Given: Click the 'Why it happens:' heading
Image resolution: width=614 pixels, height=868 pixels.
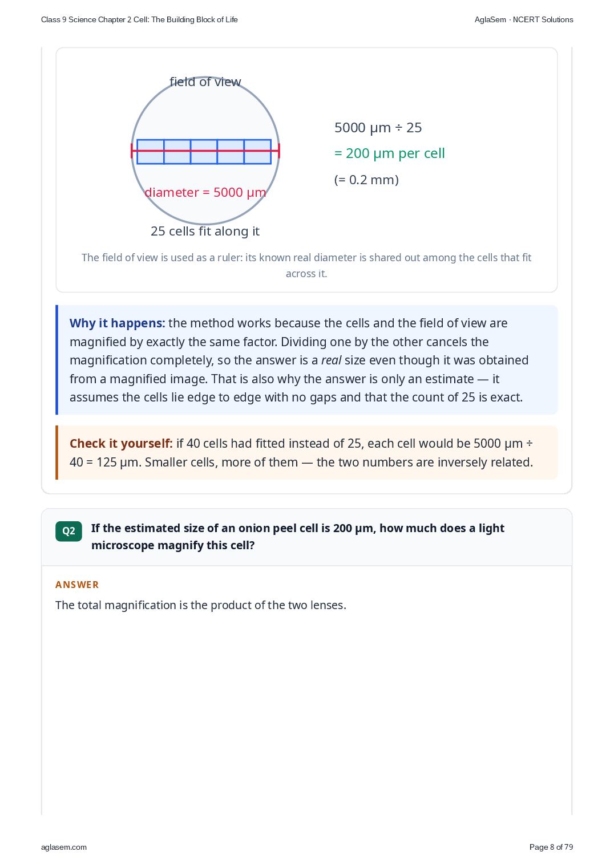Looking at the screenshot, I should point(117,323).
